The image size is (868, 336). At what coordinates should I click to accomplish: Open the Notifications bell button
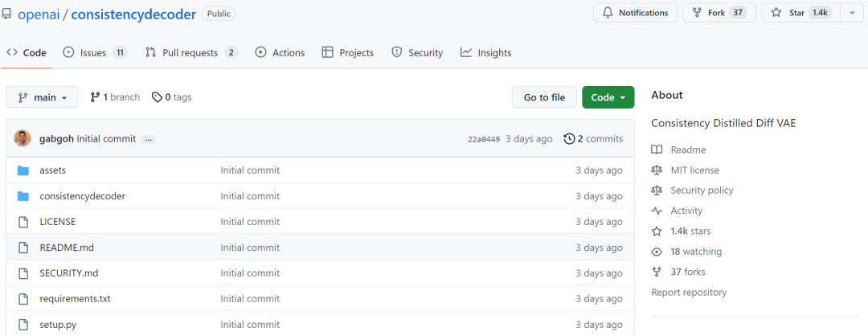pyautogui.click(x=635, y=13)
